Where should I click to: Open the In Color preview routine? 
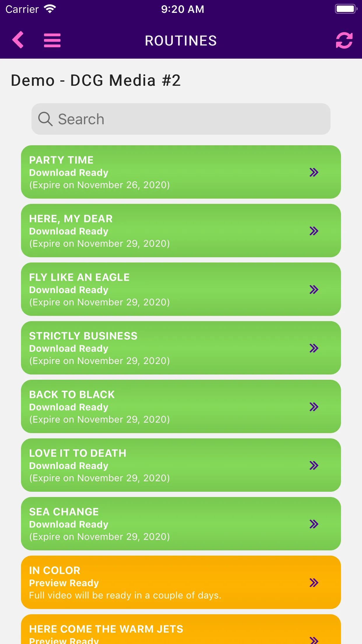(x=181, y=582)
